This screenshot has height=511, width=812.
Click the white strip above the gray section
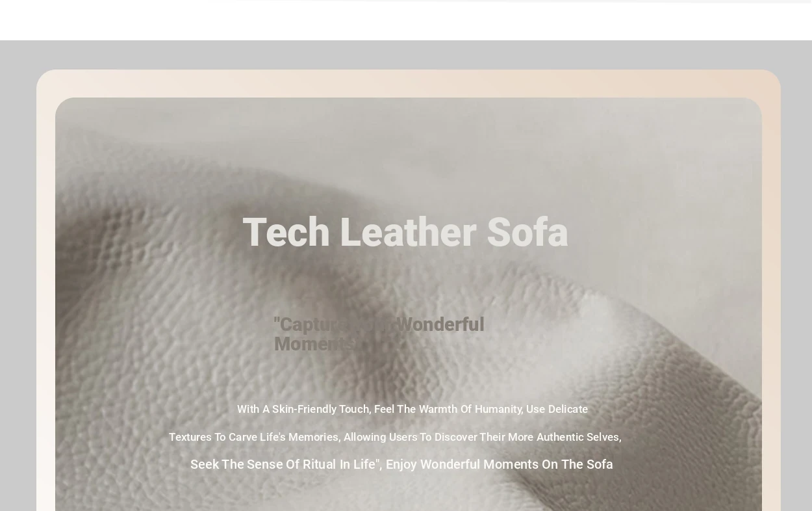tap(406, 21)
